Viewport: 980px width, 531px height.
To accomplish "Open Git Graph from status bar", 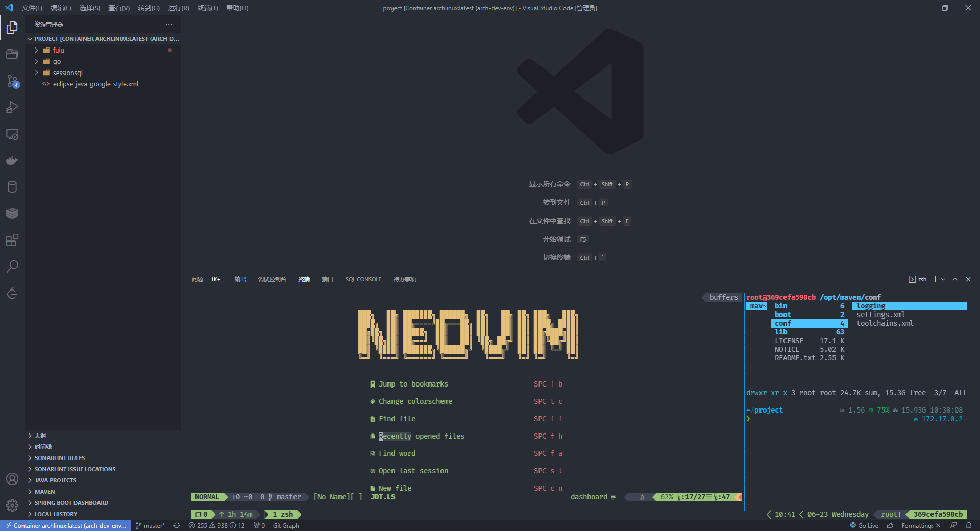I will pos(286,525).
